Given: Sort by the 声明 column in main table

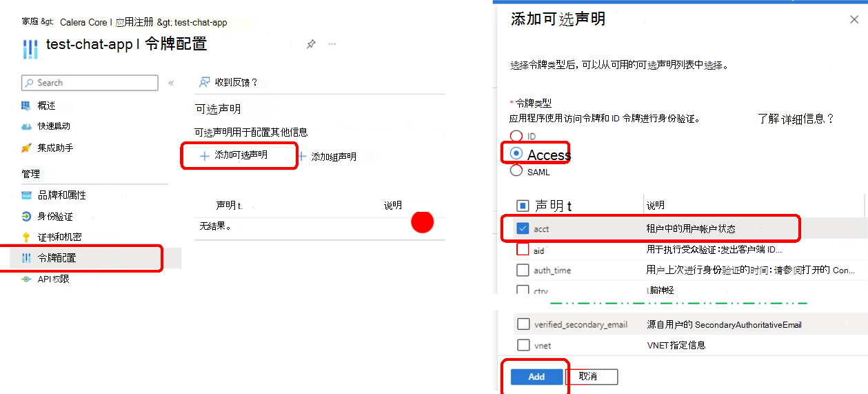Looking at the screenshot, I should pyautogui.click(x=229, y=206).
